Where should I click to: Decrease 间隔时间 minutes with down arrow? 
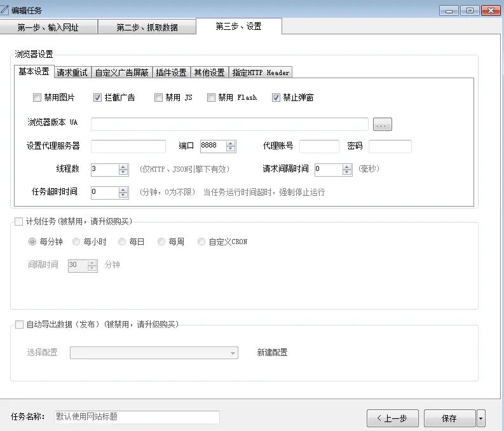(x=92, y=269)
